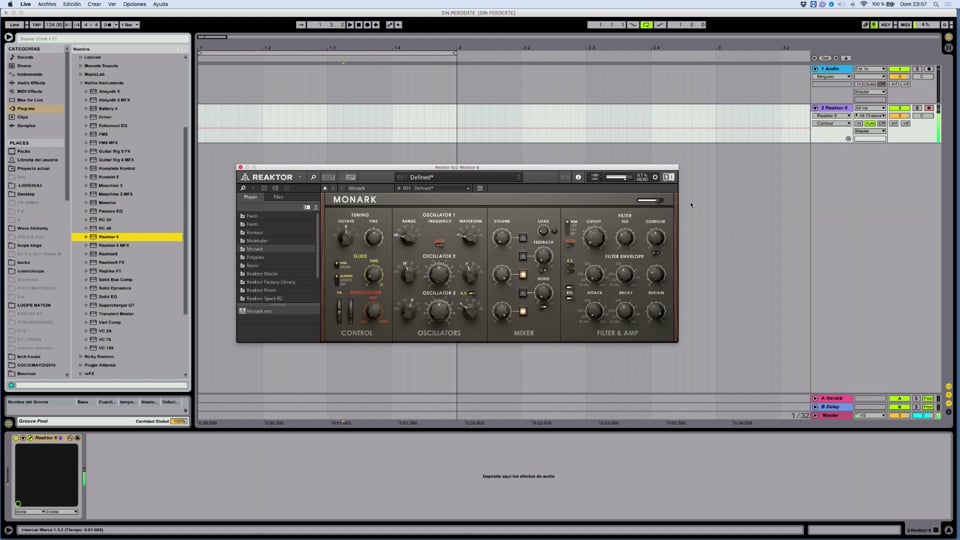Click the tempo field showing 124.00
This screenshot has width=960, height=540.
[x=53, y=24]
